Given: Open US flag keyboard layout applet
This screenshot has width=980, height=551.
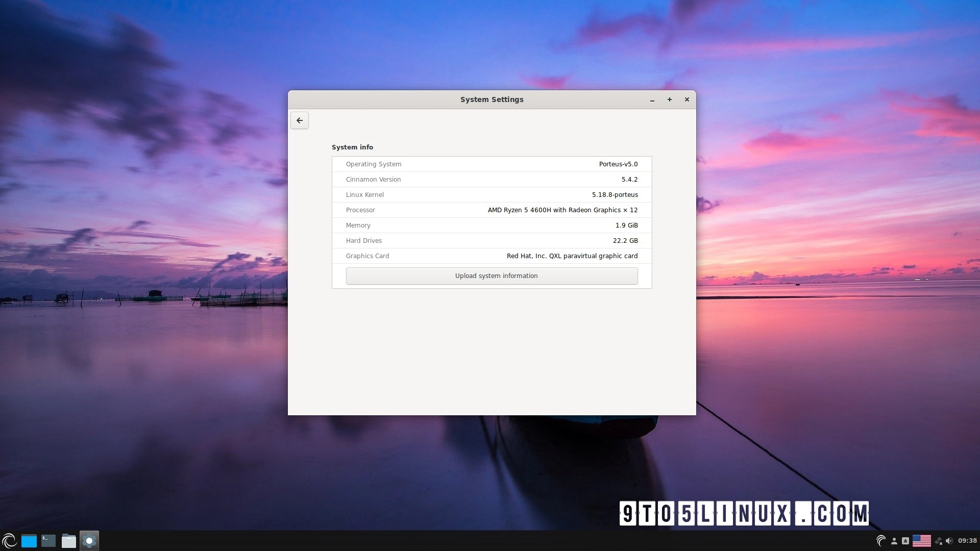Looking at the screenshot, I should pyautogui.click(x=921, y=541).
